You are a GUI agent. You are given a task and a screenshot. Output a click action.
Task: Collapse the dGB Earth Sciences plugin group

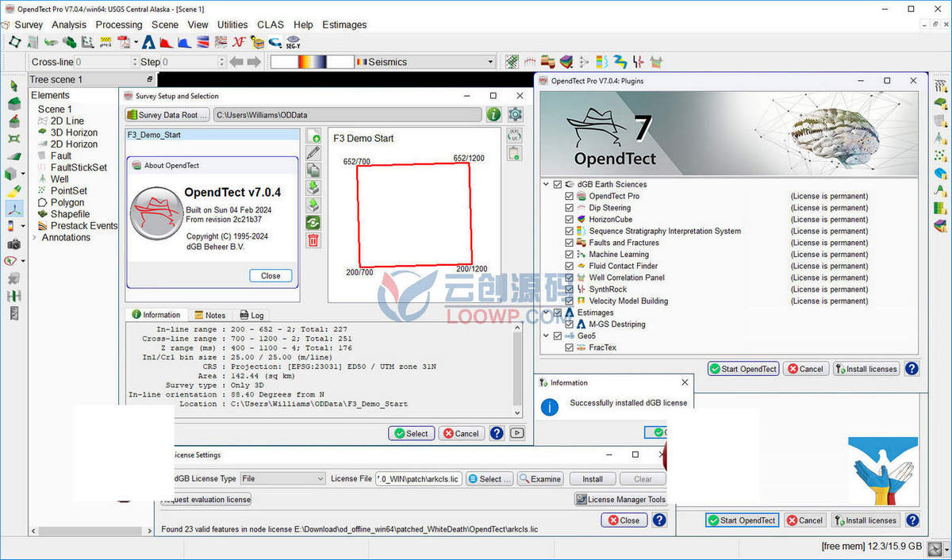tap(547, 184)
